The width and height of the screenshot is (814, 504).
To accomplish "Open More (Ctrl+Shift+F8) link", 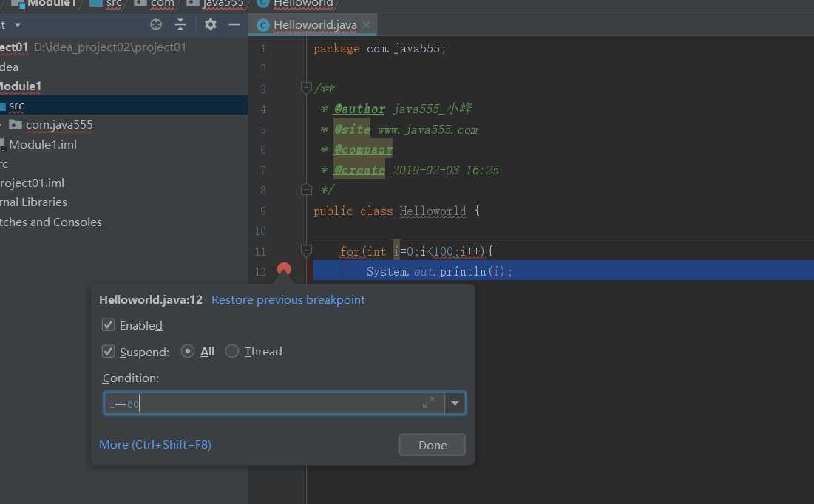I will coord(155,445).
